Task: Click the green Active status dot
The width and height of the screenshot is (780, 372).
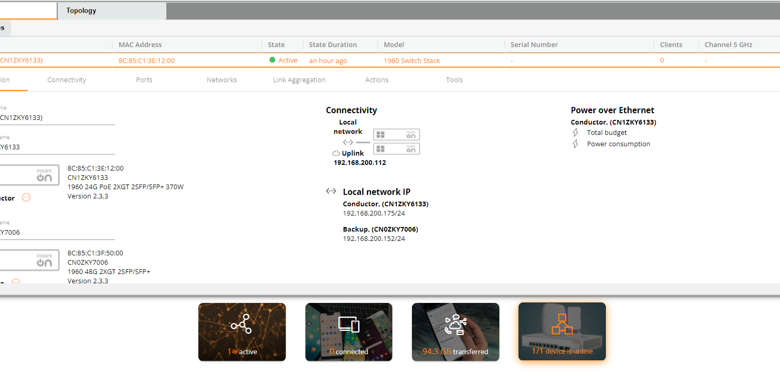Action: [x=272, y=60]
